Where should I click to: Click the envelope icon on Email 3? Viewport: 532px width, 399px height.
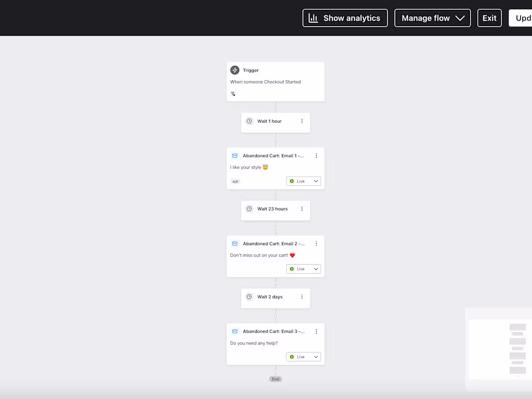[235, 331]
